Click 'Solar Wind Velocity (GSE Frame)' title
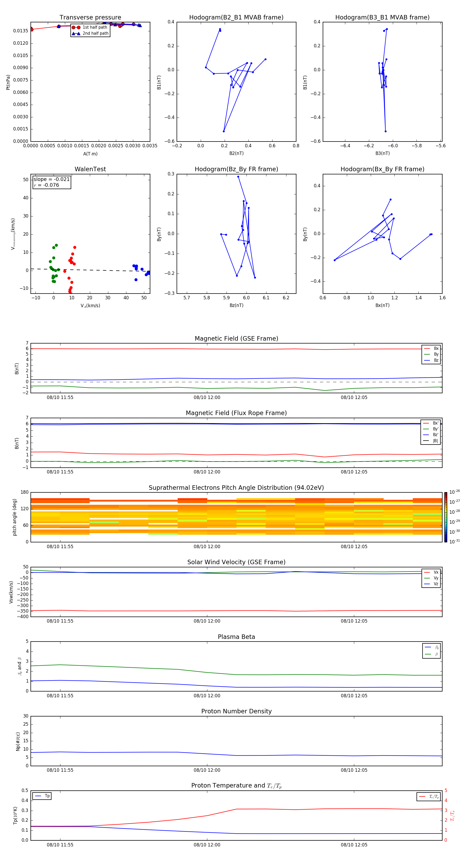Viewport: 473px width, 868px height. 236,562
